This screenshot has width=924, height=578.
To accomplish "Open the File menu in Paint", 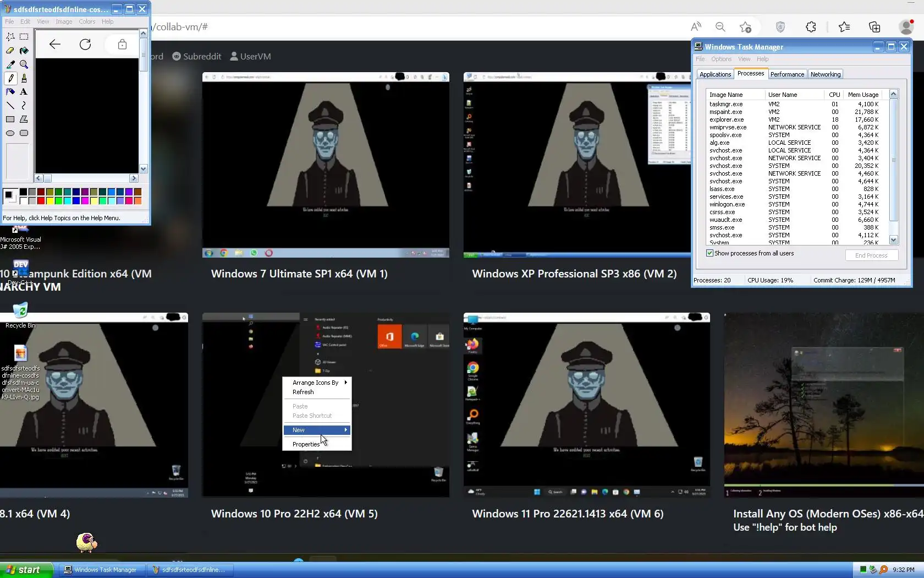I will point(9,21).
